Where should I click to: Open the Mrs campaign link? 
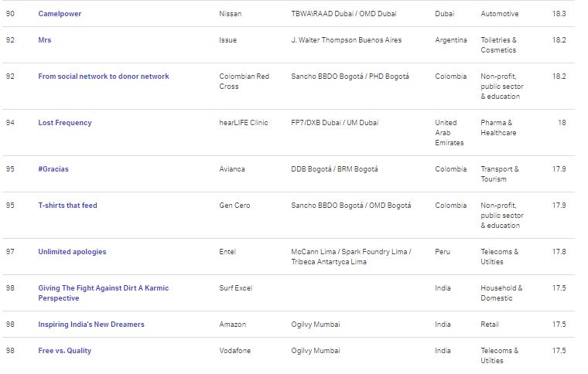45,40
